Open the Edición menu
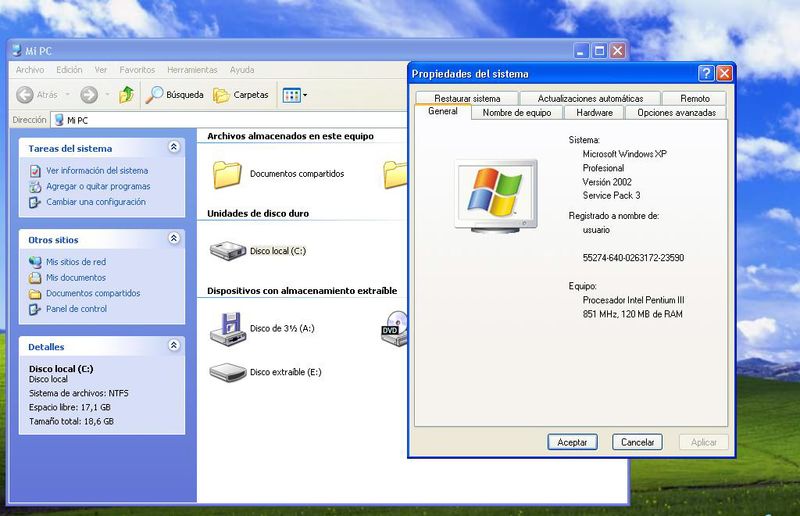 coord(69,70)
